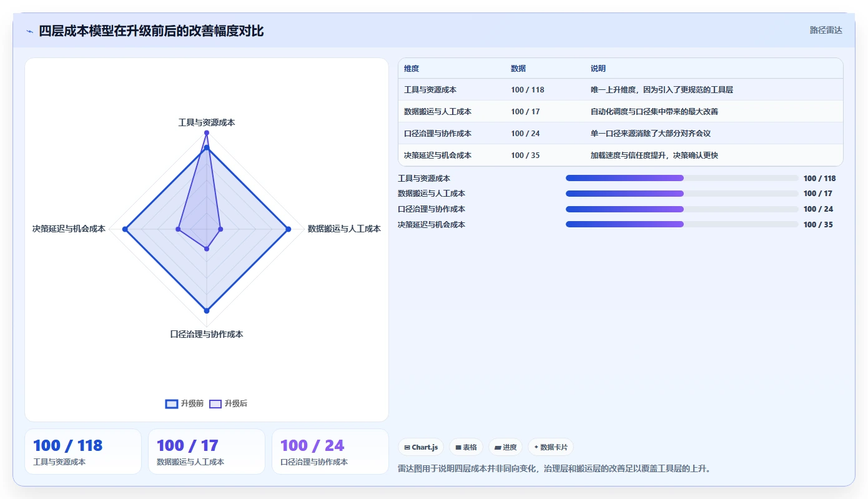This screenshot has height=499, width=868.
Task: Click the 口径治理与协作成本 caption in the data card
Action: click(x=314, y=462)
